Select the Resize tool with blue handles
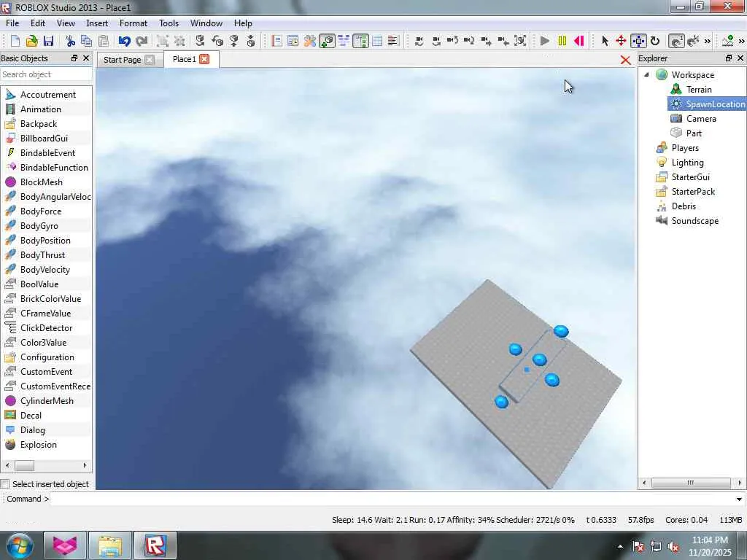Image resolution: width=747 pixels, height=560 pixels. (638, 41)
